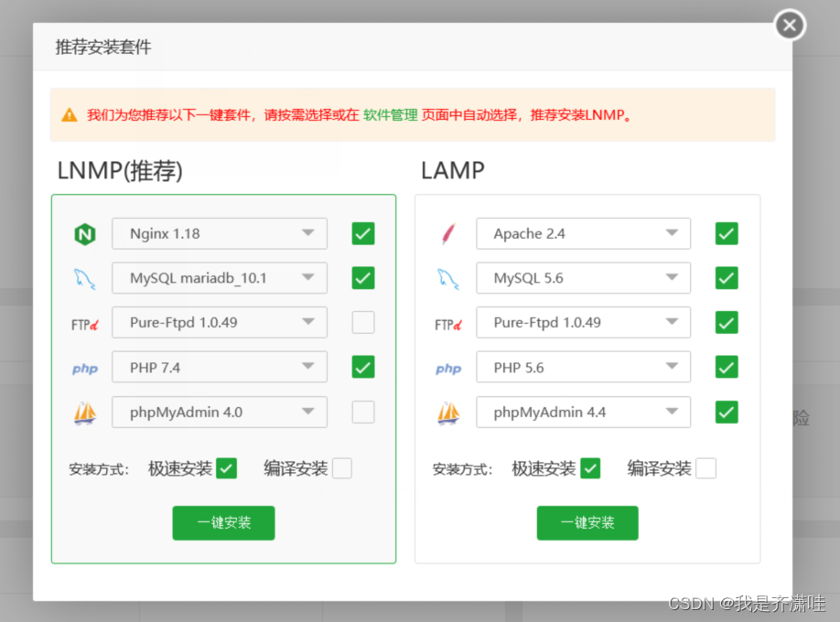Viewport: 840px width, 622px height.
Task: Enable the LNMP Pure-Ftpd 1.0.49 checkbox
Action: click(363, 323)
